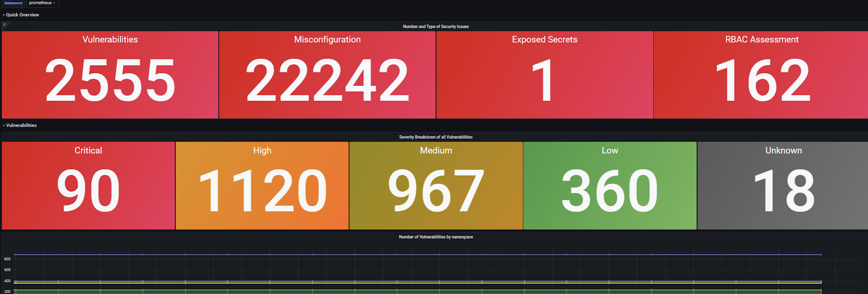This screenshot has height=294, width=868.
Task: Click Number of Vulnerabilities by namespace title
Action: pyautogui.click(x=435, y=237)
